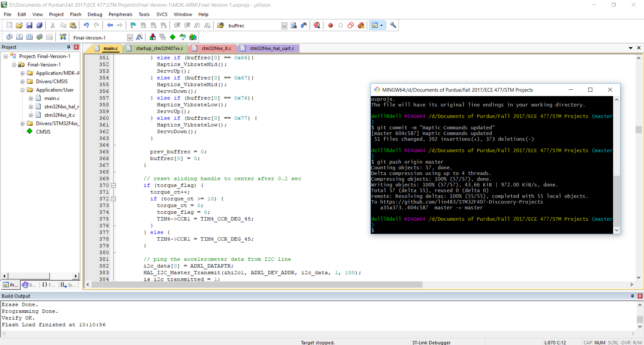Collapse the Application/User folder in Project tree
The height and width of the screenshot is (345, 644).
tap(22, 90)
